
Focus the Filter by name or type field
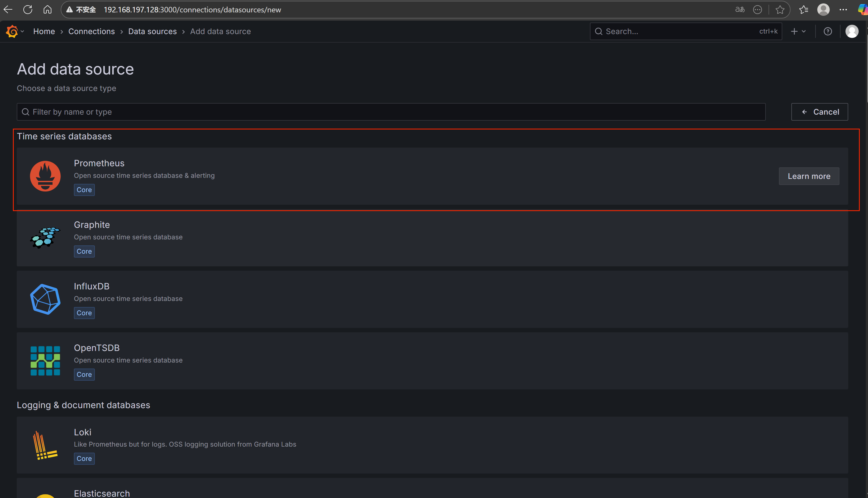(x=391, y=112)
